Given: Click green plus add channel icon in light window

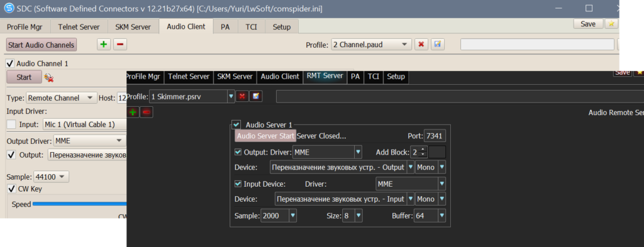Looking at the screenshot, I should point(104,45).
